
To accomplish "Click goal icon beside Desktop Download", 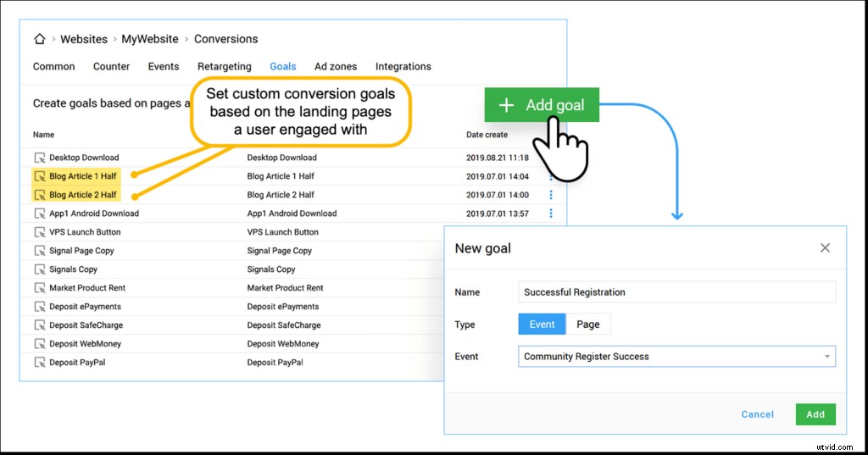I will point(40,158).
